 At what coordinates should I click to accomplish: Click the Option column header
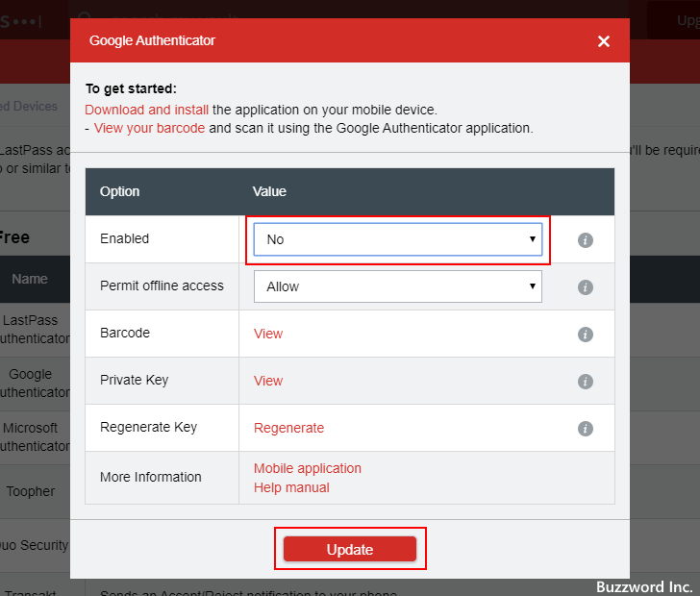[119, 191]
